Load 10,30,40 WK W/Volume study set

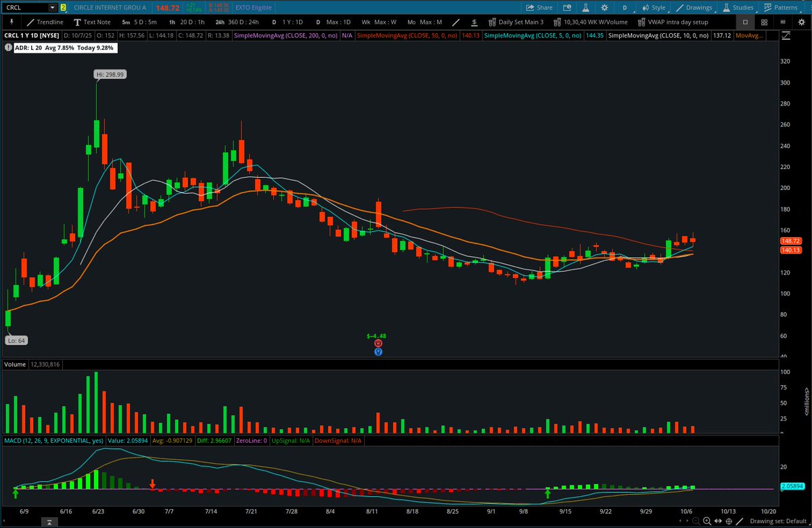590,22
